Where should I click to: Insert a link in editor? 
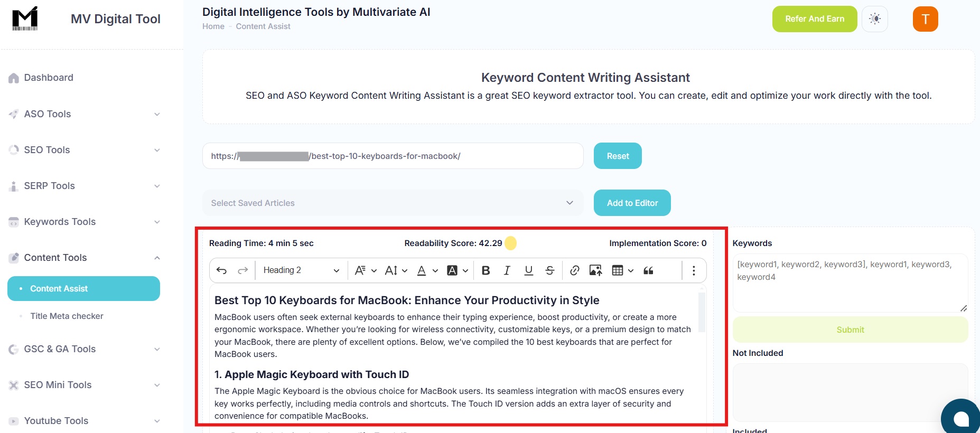575,270
